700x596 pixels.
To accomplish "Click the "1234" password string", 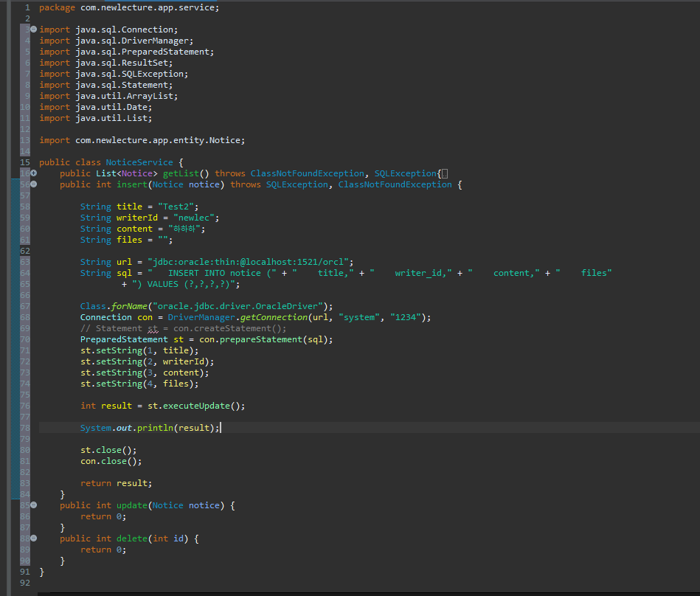I will point(406,317).
